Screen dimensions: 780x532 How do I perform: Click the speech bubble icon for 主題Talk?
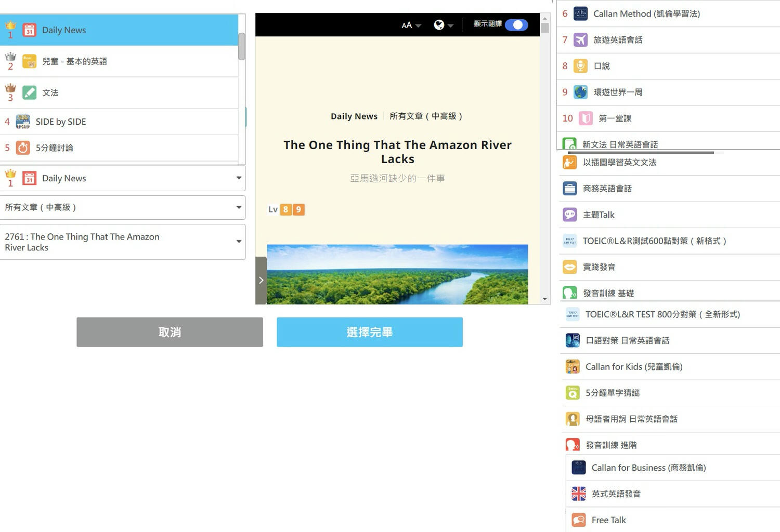coord(569,215)
